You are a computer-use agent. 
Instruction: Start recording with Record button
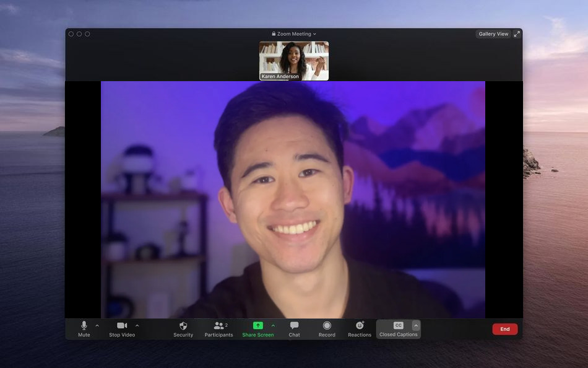327,329
